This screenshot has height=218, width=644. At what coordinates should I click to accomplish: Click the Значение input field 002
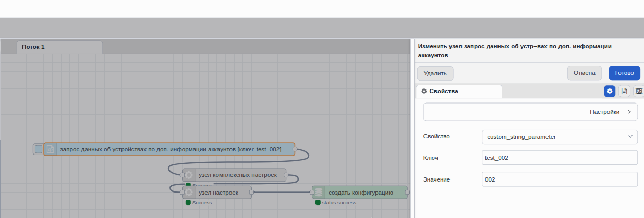[x=560, y=179]
